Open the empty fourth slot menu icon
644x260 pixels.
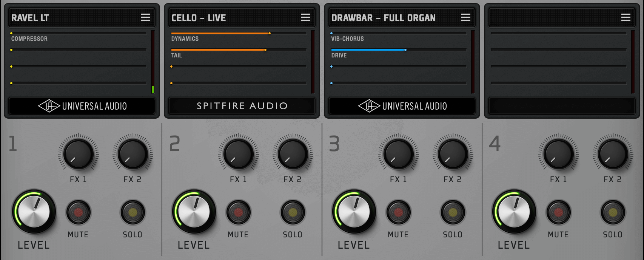point(626,17)
